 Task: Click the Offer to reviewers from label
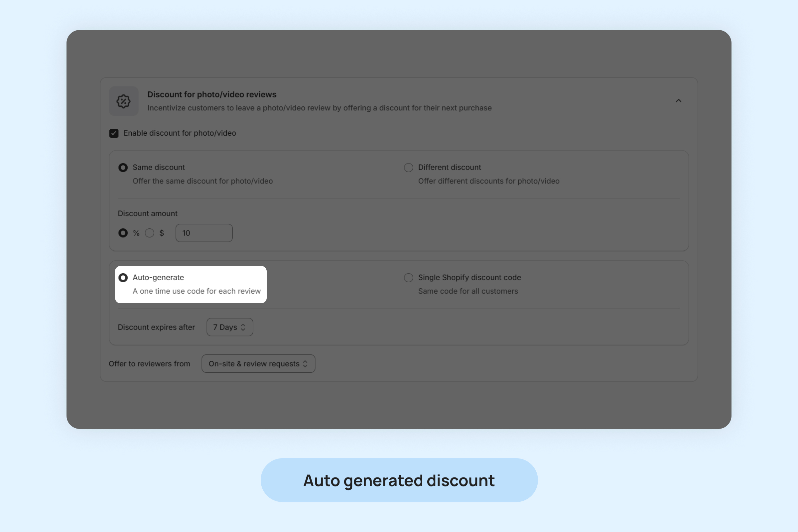149,364
